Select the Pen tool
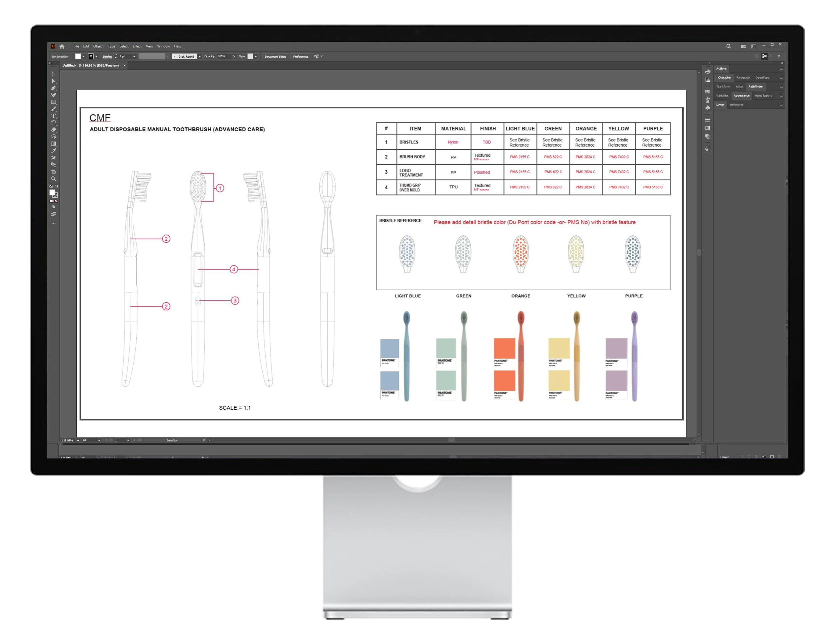This screenshot has height=644, width=833. [x=53, y=88]
